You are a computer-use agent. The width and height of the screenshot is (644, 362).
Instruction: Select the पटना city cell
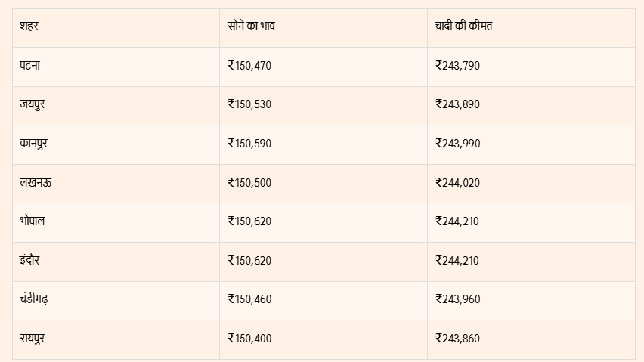[30, 66]
